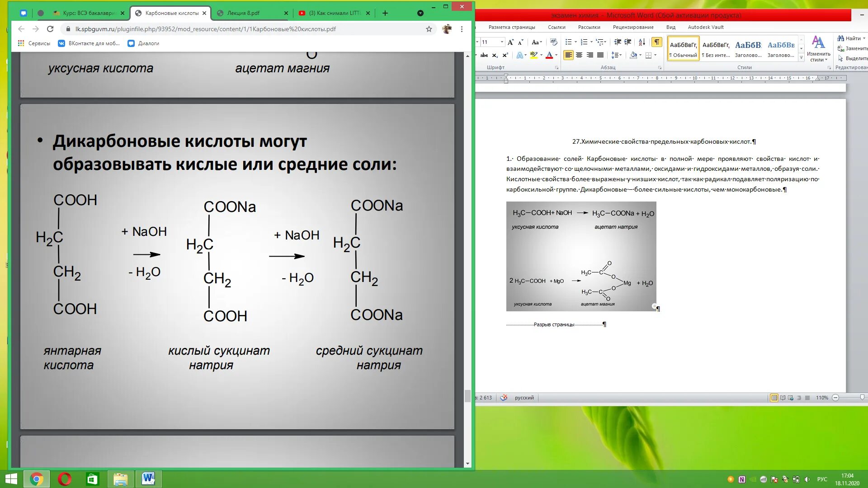The width and height of the screenshot is (868, 488).
Task: Switch to Лекция 8.pdf Chrome tab
Action: point(252,13)
